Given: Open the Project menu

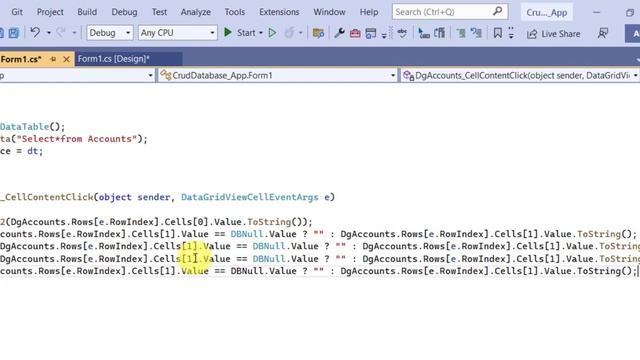Looking at the screenshot, I should [50, 12].
